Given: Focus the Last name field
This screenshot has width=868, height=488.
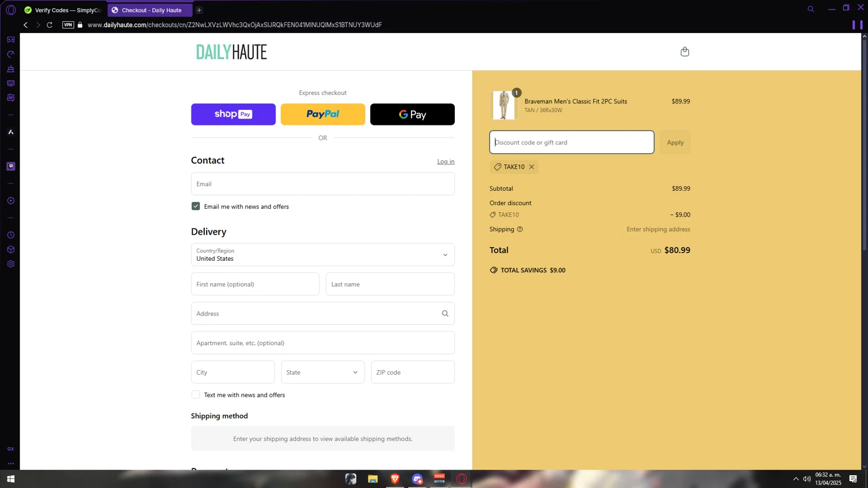Looking at the screenshot, I should [390, 284].
